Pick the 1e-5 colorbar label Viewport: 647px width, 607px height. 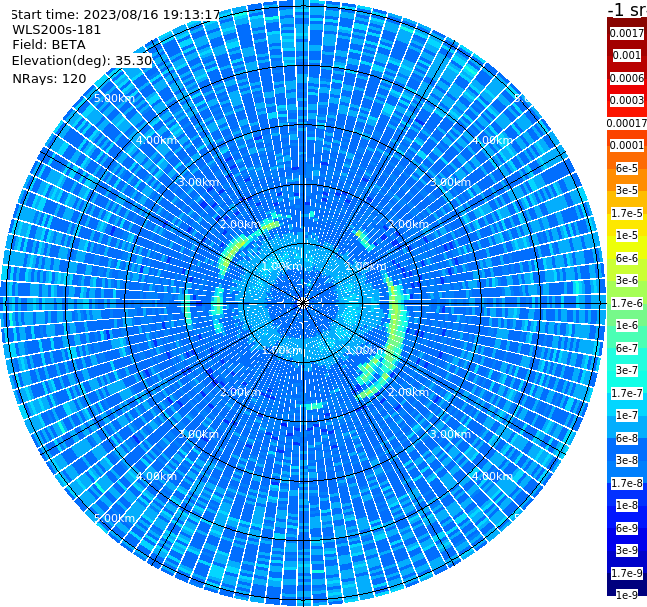point(627,235)
